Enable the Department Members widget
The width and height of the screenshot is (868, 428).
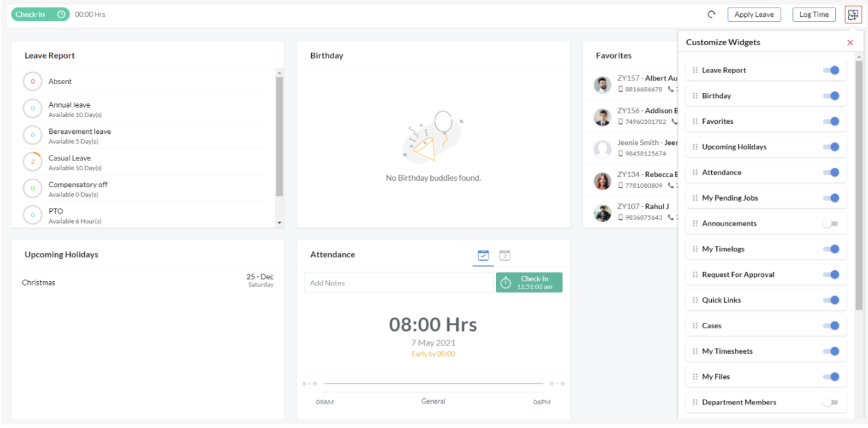831,402
